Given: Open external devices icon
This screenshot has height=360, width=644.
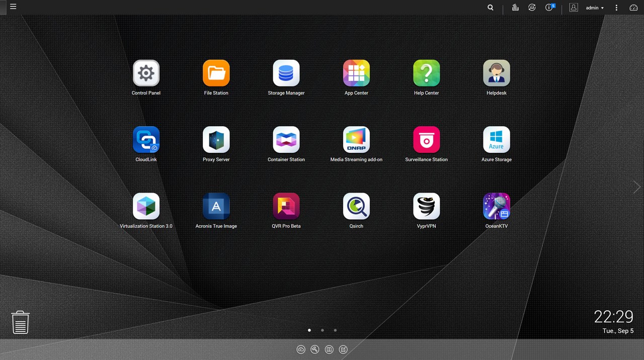Looking at the screenshot, I should [x=532, y=8].
